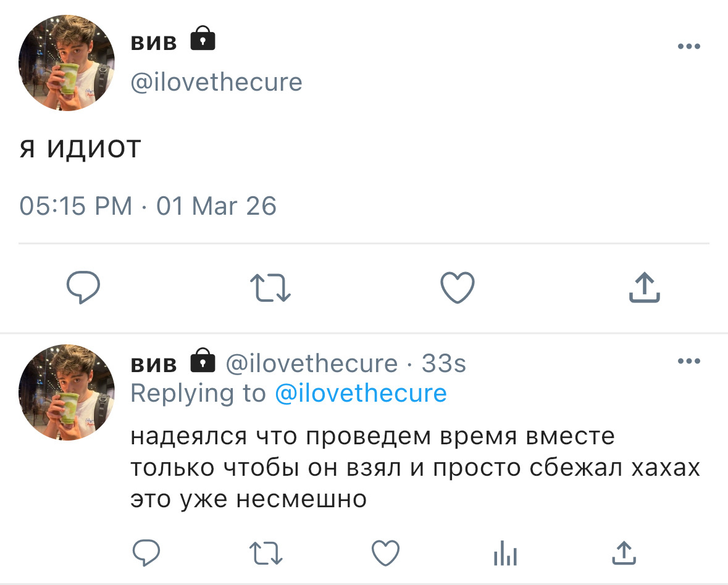Open the '33s' timestamp on the reply

[x=443, y=363]
